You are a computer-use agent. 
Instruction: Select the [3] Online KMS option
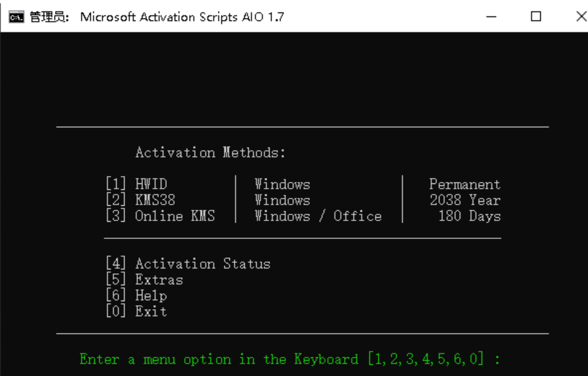[160, 216]
